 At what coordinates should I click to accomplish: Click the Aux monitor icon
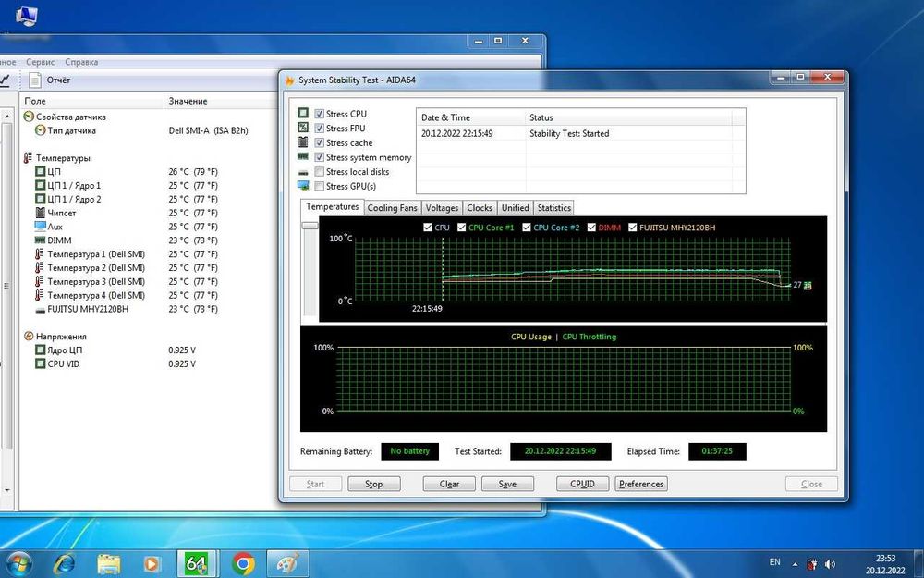pyautogui.click(x=40, y=226)
